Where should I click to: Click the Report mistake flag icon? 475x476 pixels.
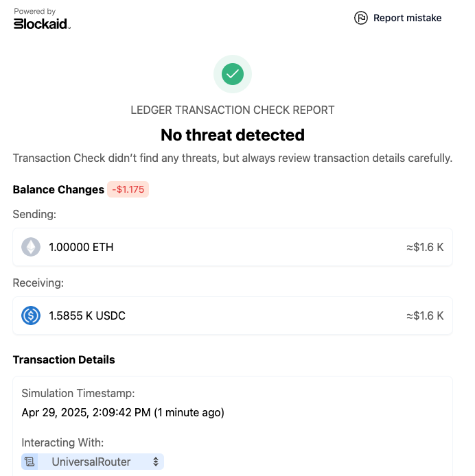361,18
